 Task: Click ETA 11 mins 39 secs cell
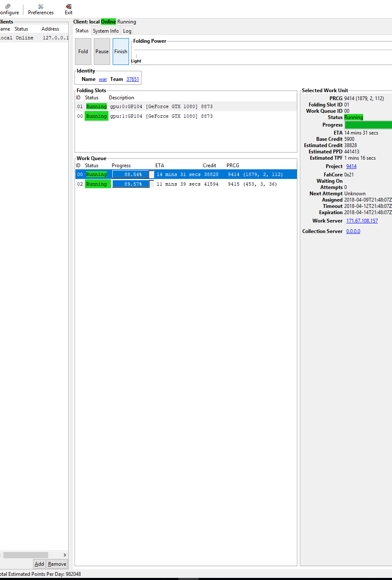(x=178, y=184)
